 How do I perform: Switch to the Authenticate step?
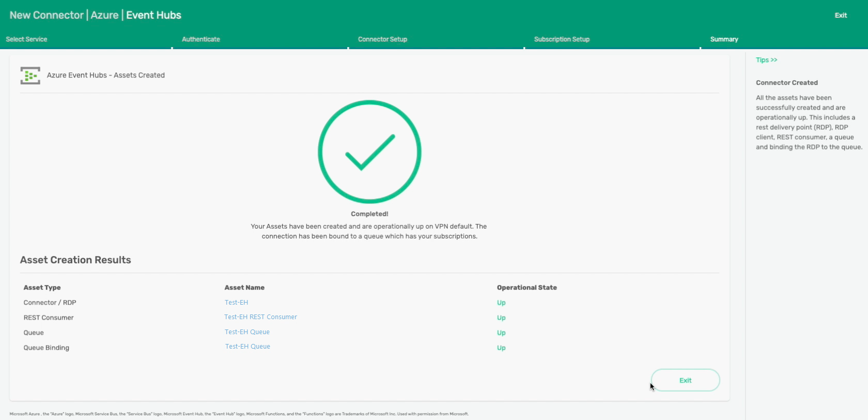200,39
